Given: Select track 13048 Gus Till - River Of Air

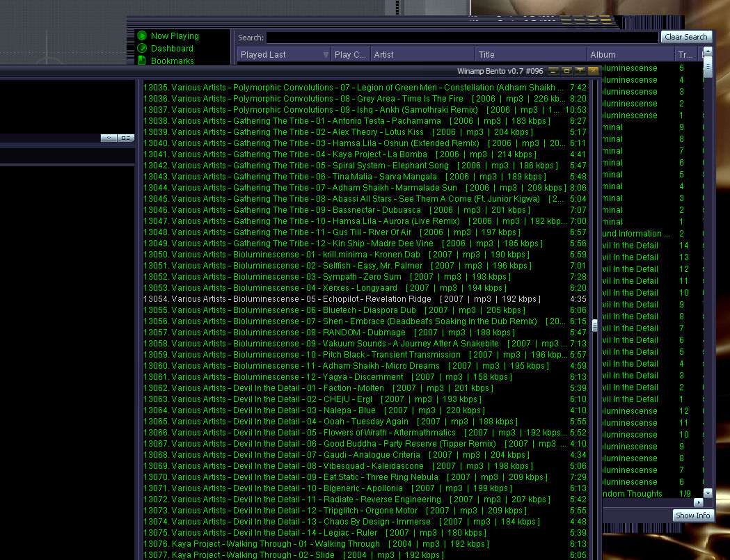Looking at the screenshot, I should [365, 232].
